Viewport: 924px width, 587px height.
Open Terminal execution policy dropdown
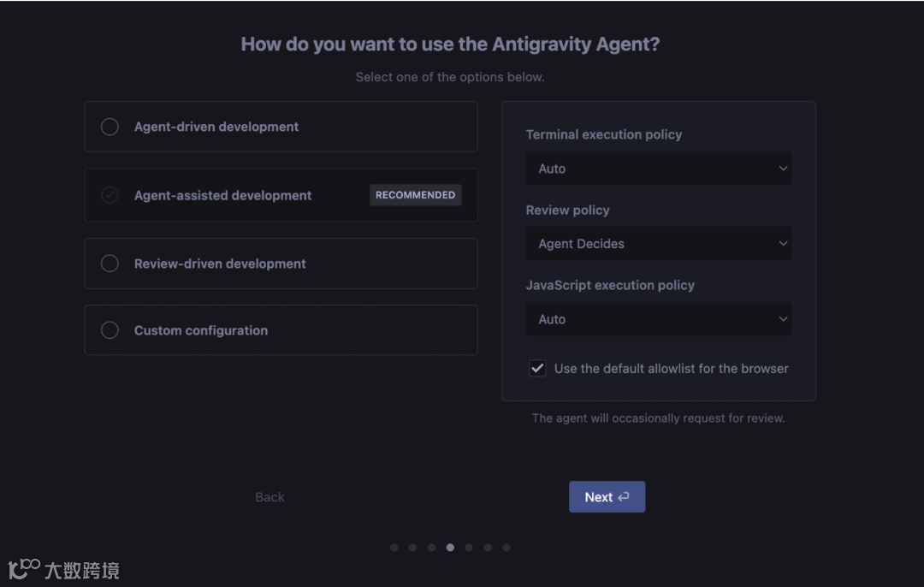[x=658, y=169]
